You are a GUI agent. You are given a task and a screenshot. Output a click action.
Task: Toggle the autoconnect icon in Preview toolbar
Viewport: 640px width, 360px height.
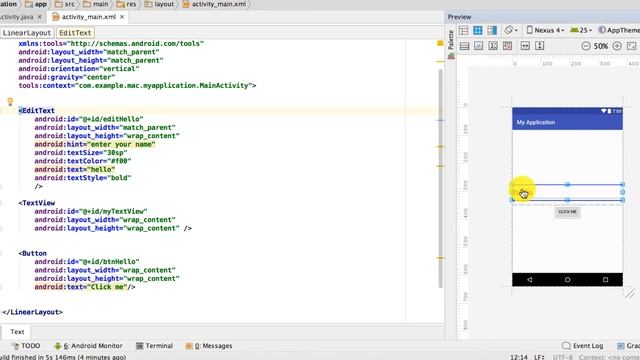pyautogui.click(x=478, y=46)
